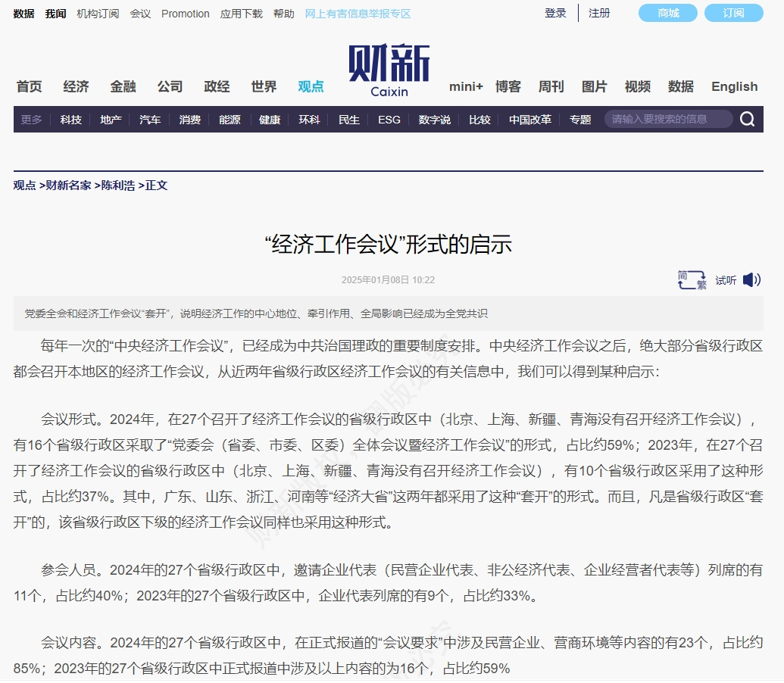Click the 订阅 subscribe button
Screen dimensions: 784x683
coord(733,13)
